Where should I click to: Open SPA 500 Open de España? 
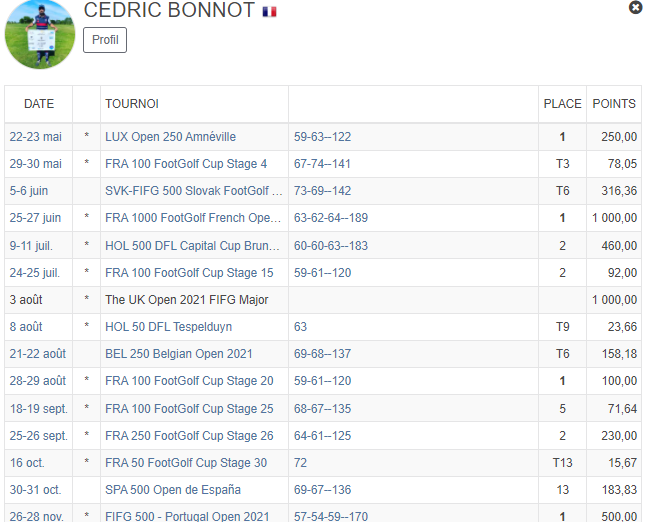pos(173,490)
